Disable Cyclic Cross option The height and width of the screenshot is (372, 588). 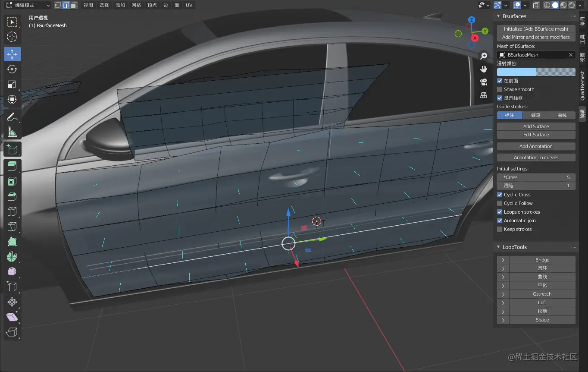click(499, 195)
